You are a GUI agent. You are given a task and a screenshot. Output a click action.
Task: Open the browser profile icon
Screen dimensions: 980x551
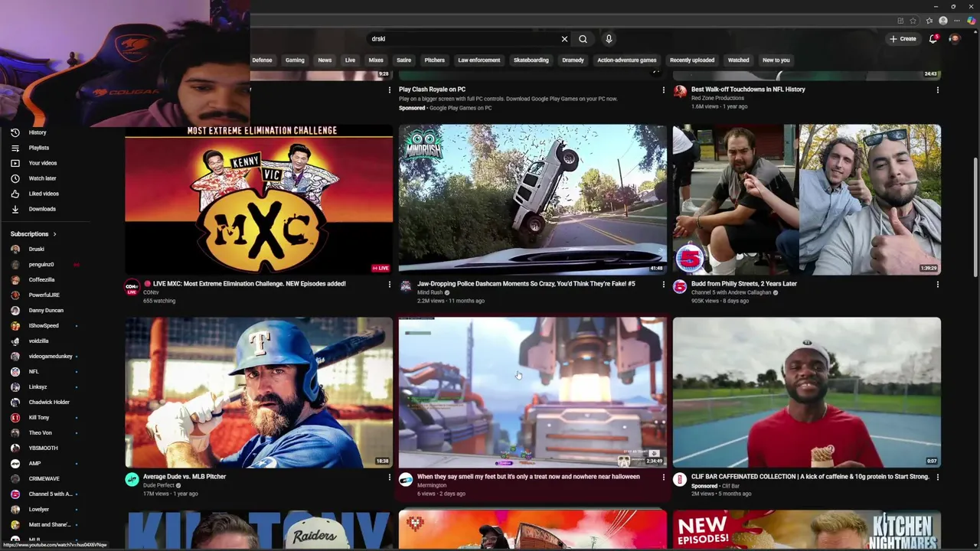943,21
